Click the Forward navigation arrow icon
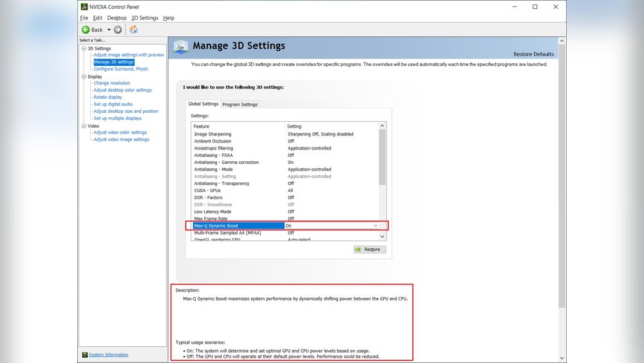The width and height of the screenshot is (644, 363). pos(118,30)
